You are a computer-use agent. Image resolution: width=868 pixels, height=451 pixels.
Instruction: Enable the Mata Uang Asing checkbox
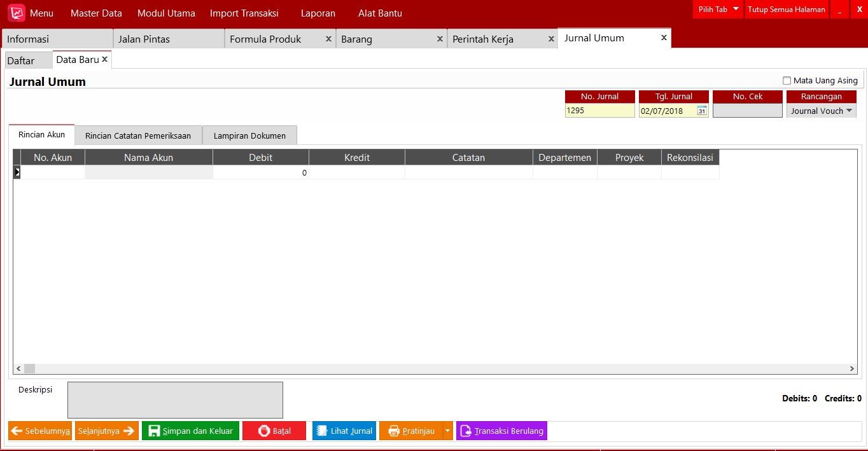pos(787,81)
